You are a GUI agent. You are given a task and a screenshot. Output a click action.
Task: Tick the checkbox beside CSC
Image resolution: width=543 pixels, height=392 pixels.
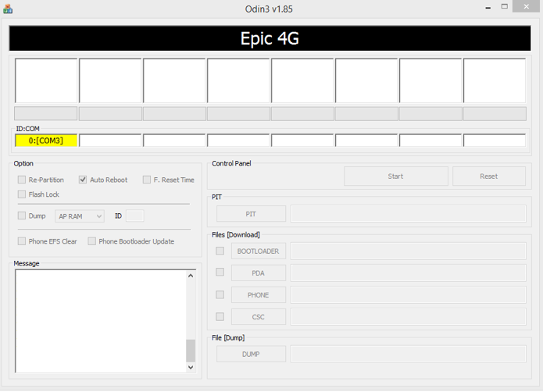click(x=220, y=316)
